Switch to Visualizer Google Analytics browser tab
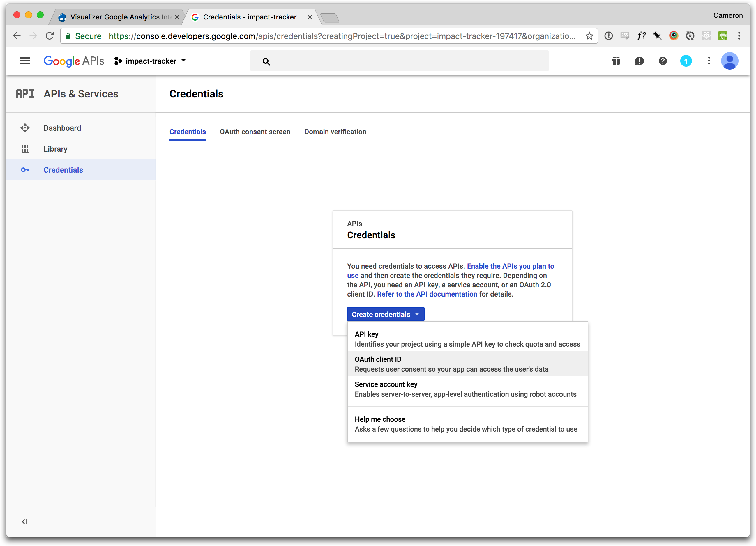 click(x=118, y=17)
